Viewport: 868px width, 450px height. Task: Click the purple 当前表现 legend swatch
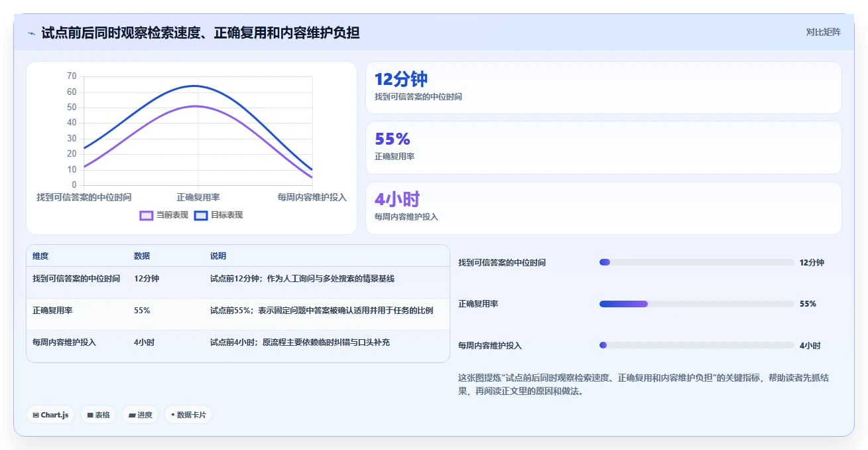pos(147,216)
